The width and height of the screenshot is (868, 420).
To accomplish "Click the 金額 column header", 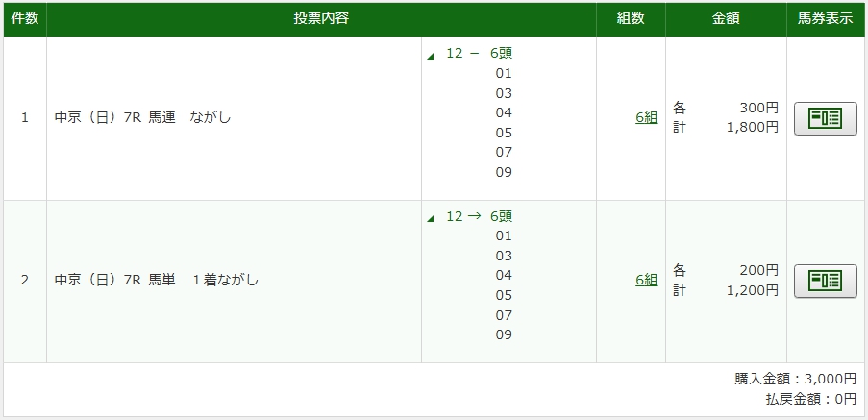I will [726, 20].
